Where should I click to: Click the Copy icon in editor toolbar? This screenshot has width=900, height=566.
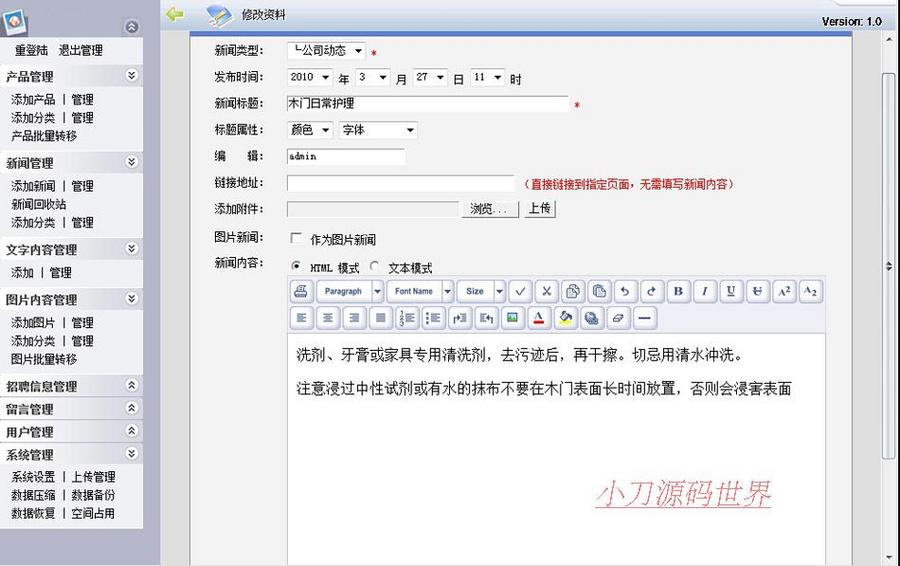[x=573, y=291]
